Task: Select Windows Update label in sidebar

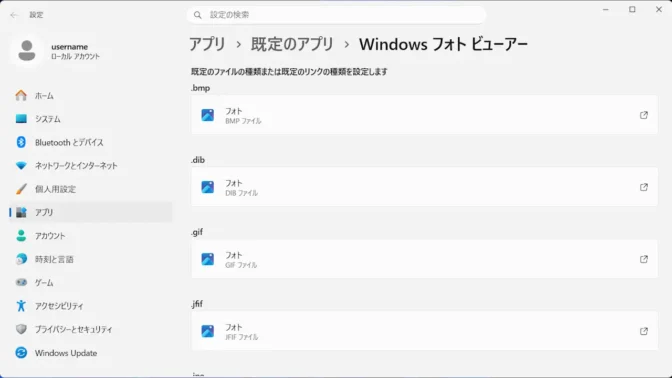Action: click(66, 353)
